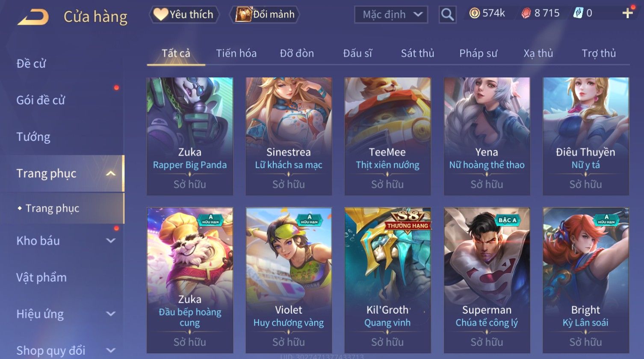Open Gói đề cử in sidebar
The width and height of the screenshot is (644, 359).
[41, 100]
